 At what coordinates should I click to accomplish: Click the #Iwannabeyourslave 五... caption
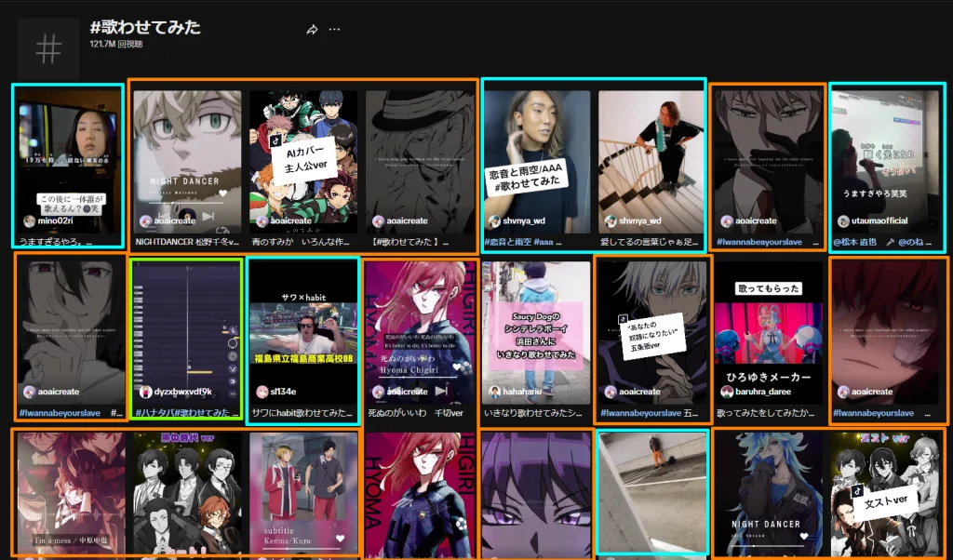coord(649,413)
